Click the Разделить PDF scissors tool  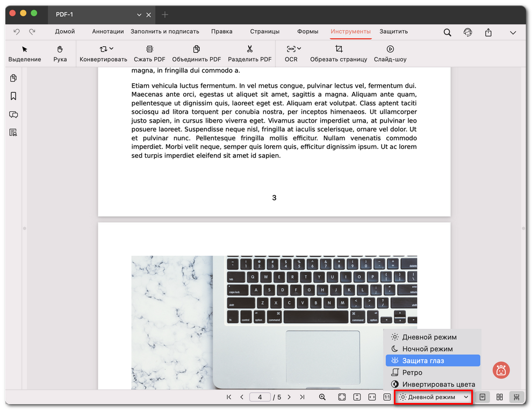click(x=249, y=54)
